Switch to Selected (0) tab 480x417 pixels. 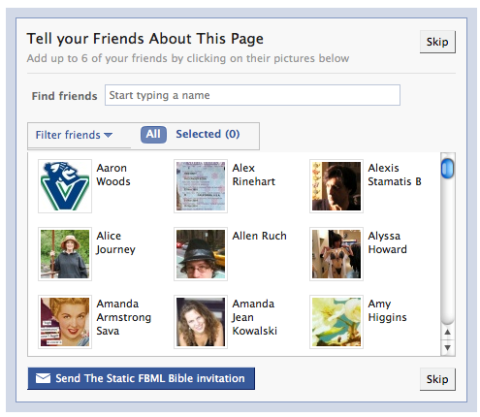click(208, 134)
